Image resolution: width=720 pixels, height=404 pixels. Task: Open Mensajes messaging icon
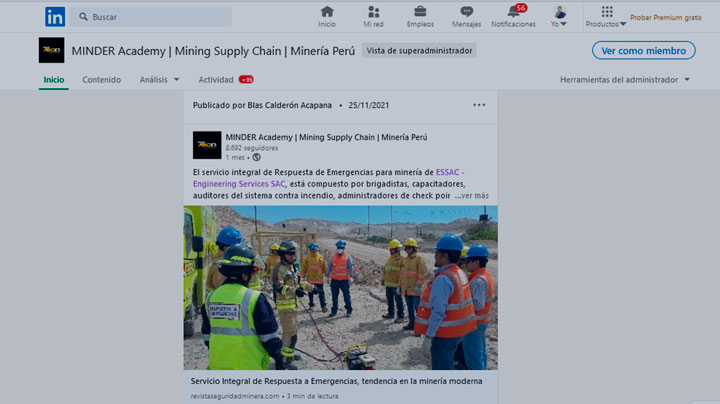(466, 12)
